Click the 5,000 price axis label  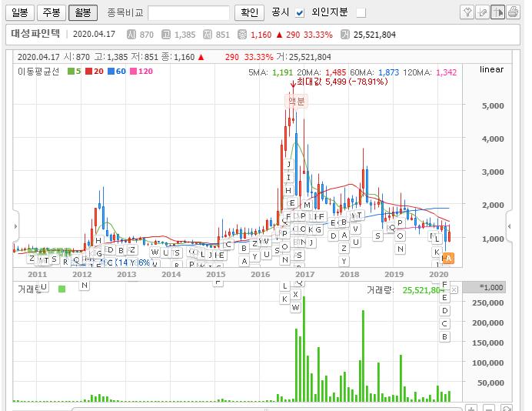pos(493,105)
